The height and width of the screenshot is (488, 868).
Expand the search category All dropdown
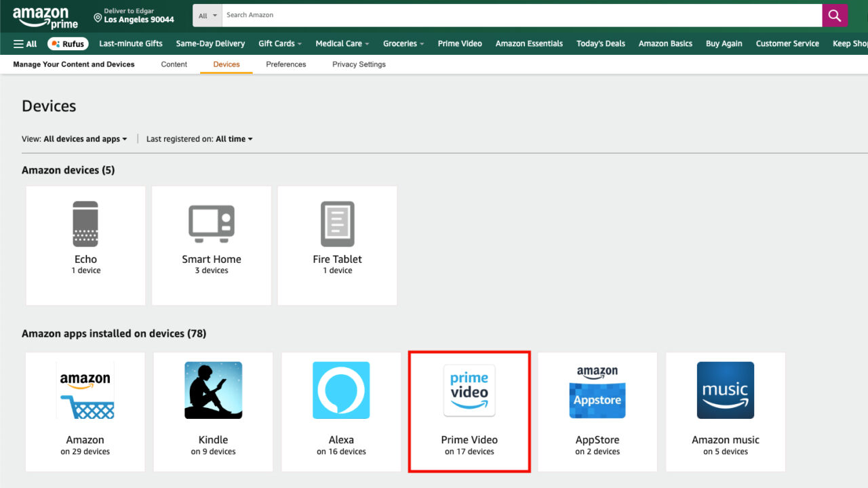pos(208,16)
